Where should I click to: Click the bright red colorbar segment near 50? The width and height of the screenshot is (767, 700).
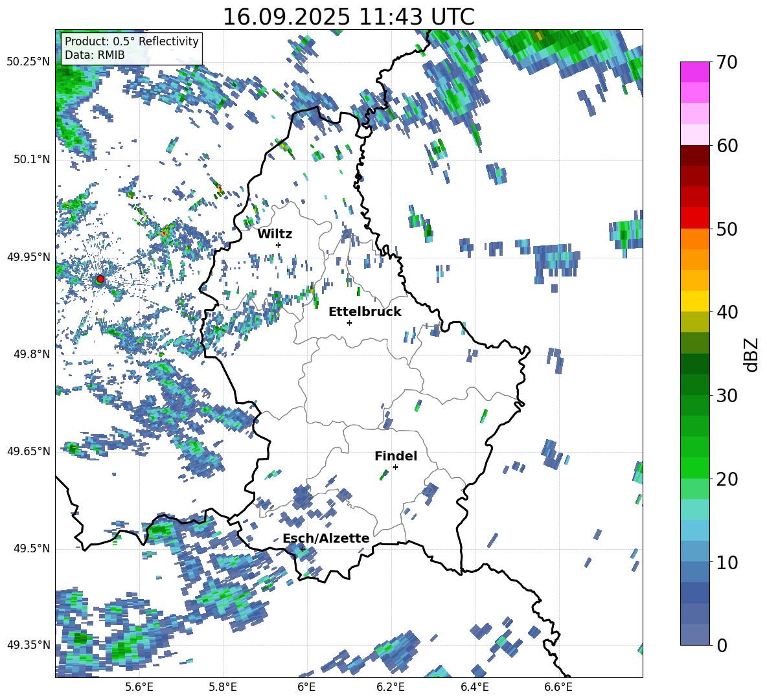pyautogui.click(x=694, y=218)
